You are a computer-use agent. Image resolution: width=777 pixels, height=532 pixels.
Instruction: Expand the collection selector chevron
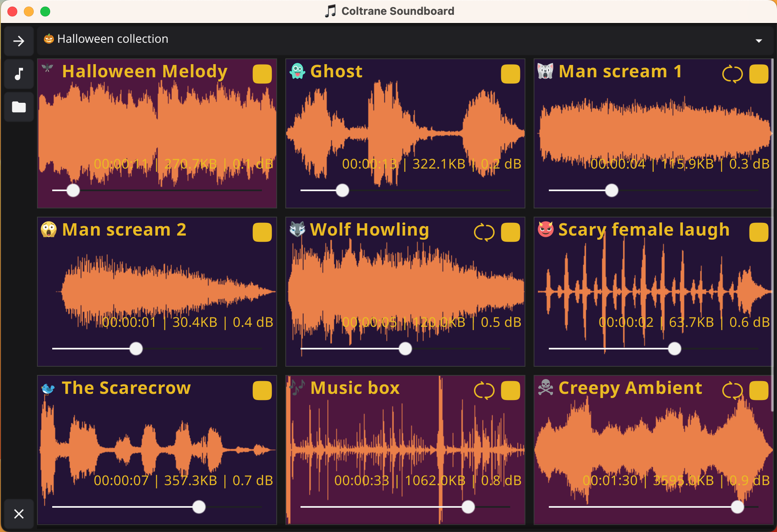pyautogui.click(x=758, y=40)
